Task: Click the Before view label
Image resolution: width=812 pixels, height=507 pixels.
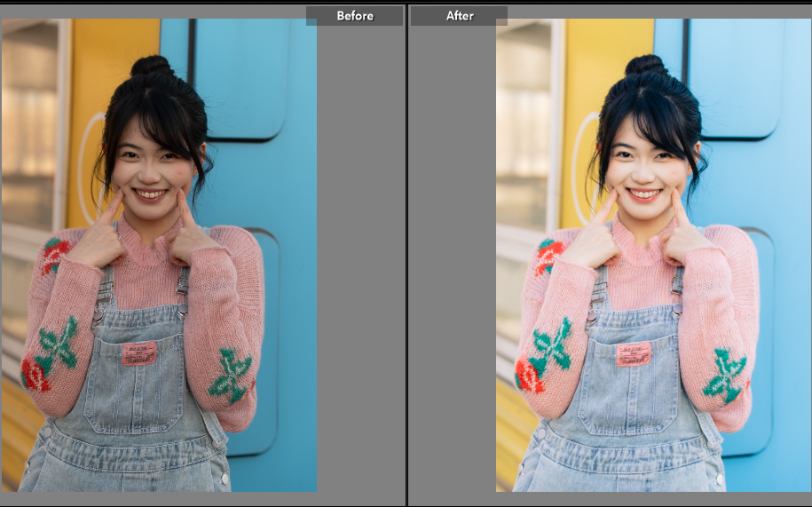Action: pyautogui.click(x=354, y=16)
